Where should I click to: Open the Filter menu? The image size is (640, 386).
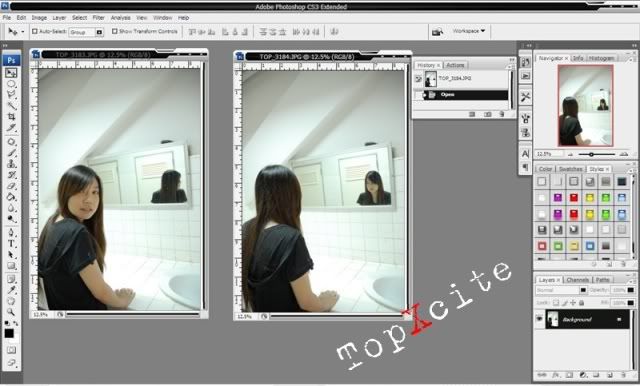coord(98,18)
